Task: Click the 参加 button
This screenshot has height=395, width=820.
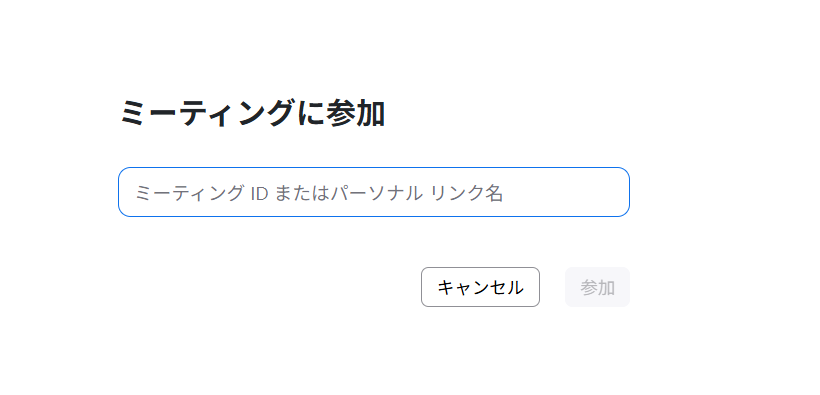Action: click(x=597, y=287)
